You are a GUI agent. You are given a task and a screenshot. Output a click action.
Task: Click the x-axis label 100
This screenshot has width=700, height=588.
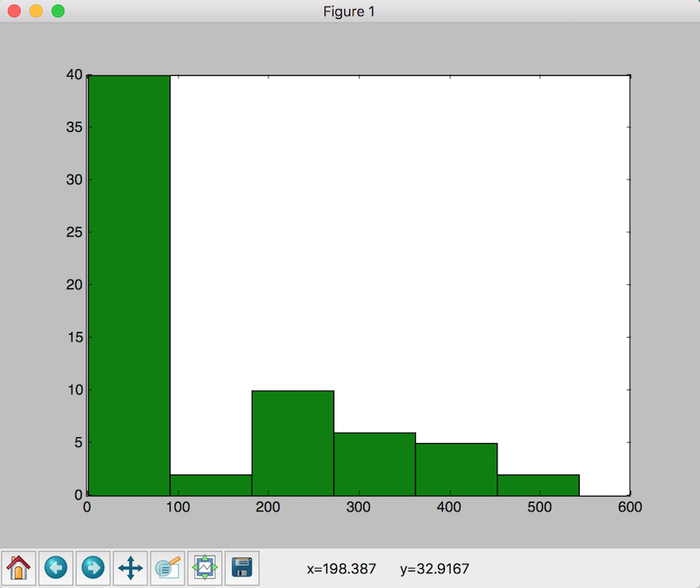click(178, 507)
